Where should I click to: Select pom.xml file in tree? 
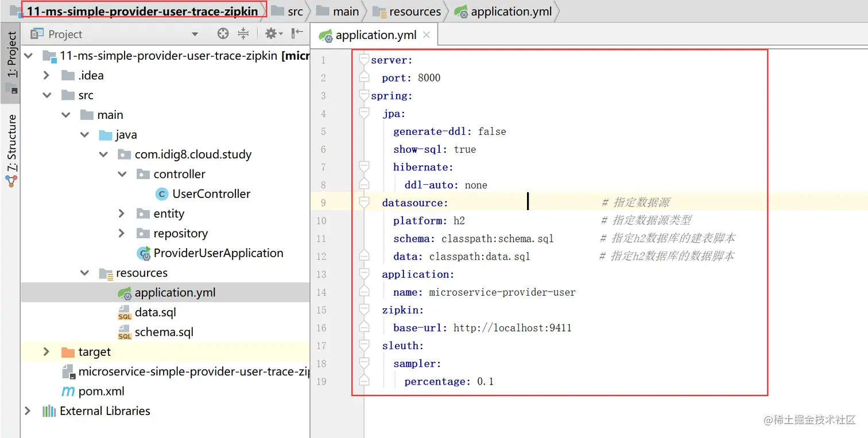(101, 392)
